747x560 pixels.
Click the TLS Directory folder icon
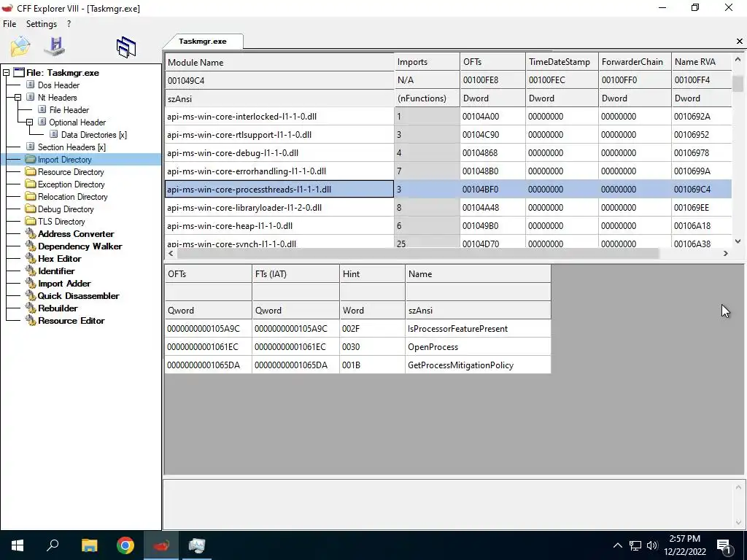point(31,221)
